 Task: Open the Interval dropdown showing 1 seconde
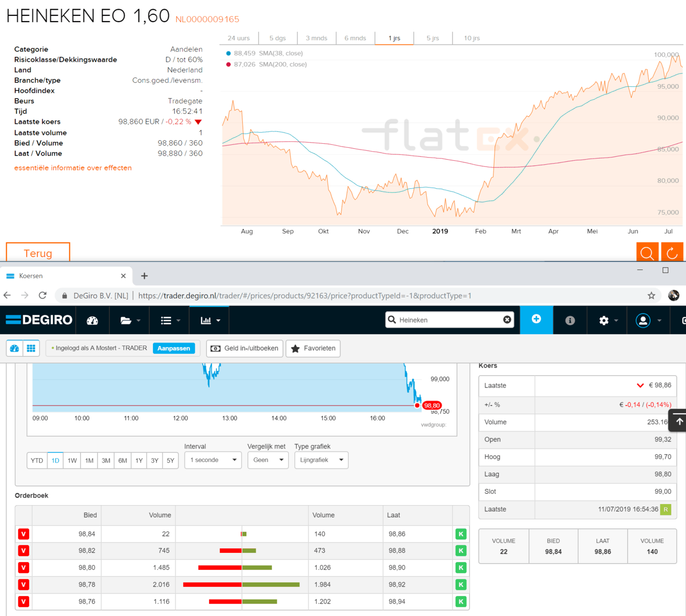click(213, 460)
